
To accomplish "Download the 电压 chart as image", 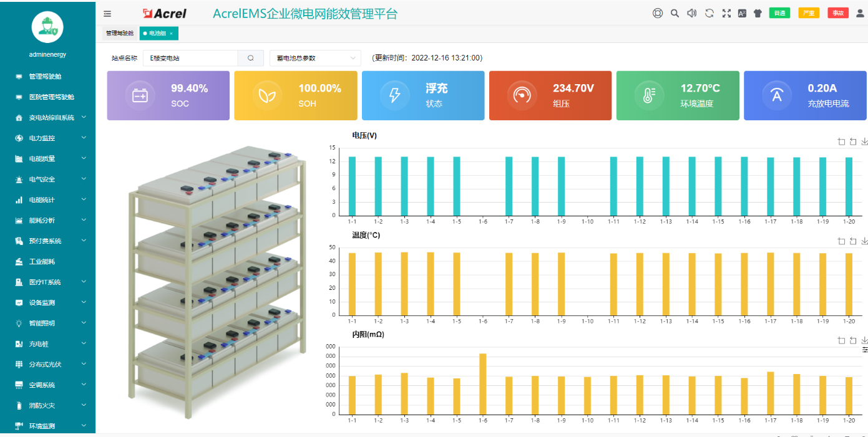I will point(864,142).
